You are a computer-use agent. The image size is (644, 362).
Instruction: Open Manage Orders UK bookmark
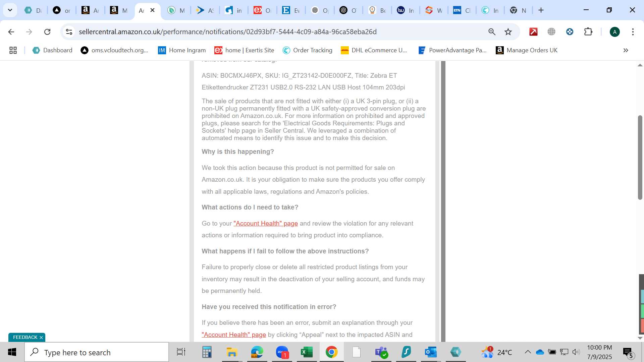(527, 50)
